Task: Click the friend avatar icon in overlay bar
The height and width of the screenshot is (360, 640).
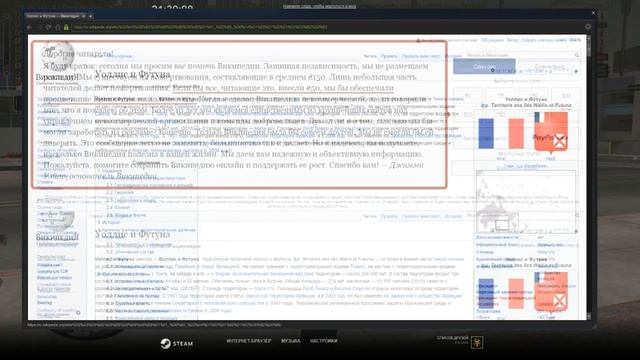Action: pos(477,342)
